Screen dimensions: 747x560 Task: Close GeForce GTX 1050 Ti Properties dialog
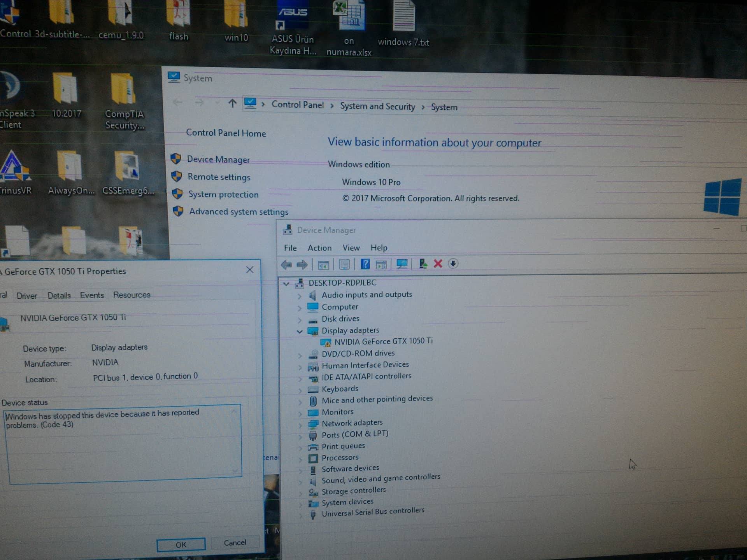(250, 270)
